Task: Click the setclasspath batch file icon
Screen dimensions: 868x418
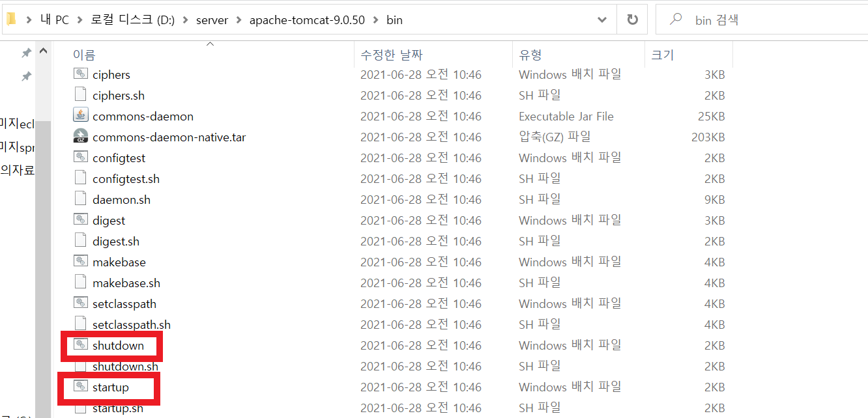Action: point(81,303)
